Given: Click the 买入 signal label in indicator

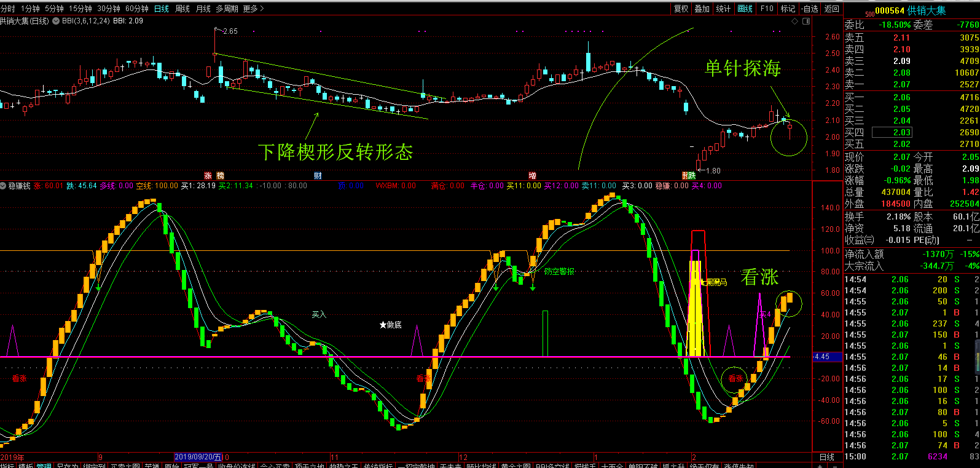Looking at the screenshot, I should (319, 314).
